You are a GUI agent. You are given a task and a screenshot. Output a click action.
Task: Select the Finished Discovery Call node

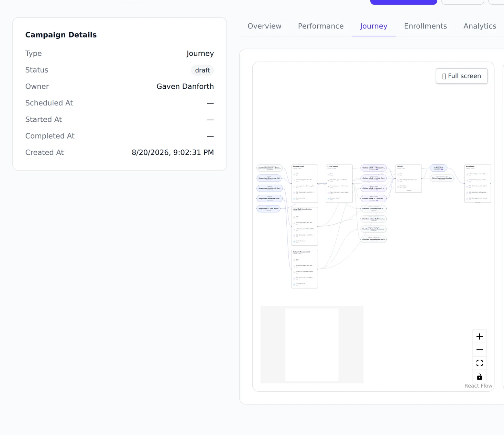(x=374, y=208)
